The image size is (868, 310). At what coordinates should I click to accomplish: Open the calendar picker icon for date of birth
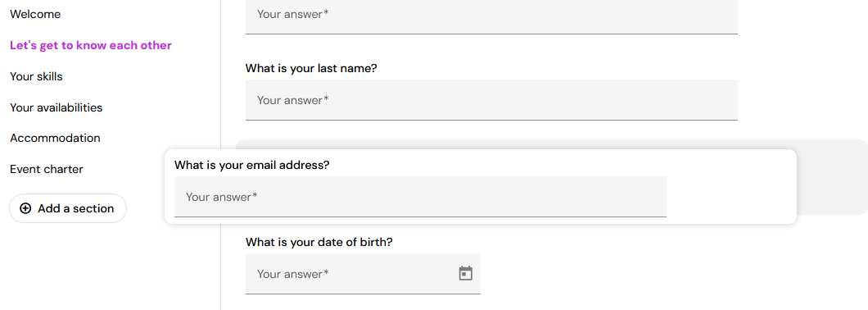(x=466, y=273)
